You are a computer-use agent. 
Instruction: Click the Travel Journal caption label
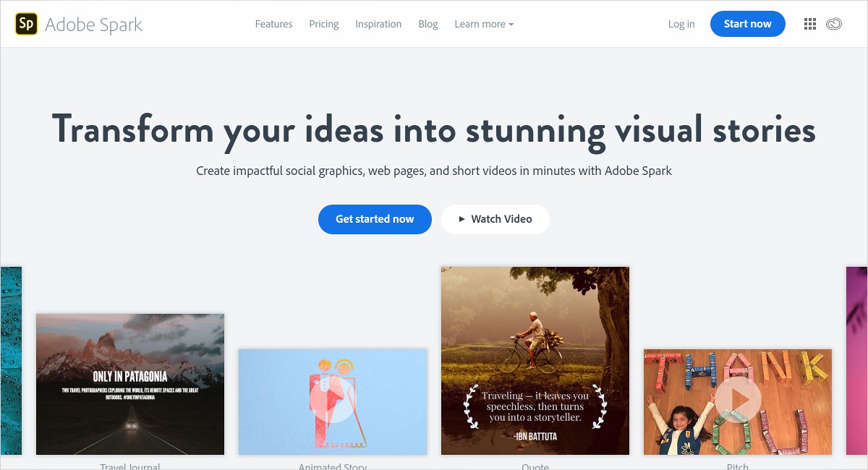coord(130,466)
